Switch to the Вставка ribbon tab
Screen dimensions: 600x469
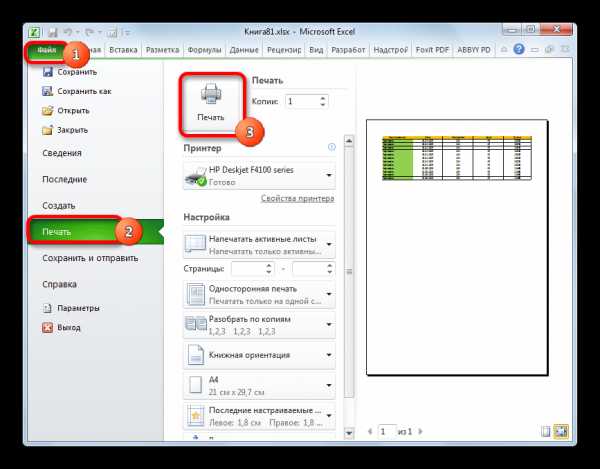pyautogui.click(x=123, y=50)
